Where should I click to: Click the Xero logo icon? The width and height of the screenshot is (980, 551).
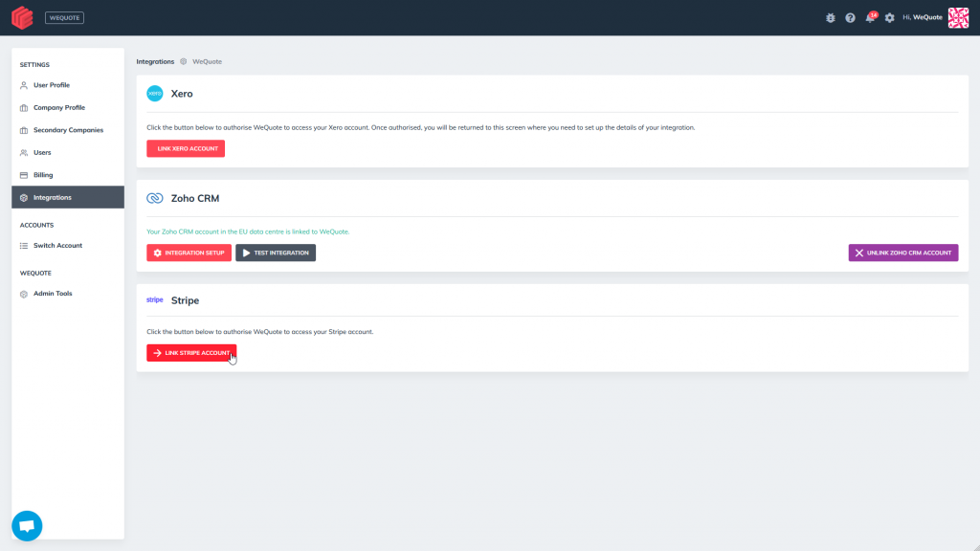click(155, 94)
